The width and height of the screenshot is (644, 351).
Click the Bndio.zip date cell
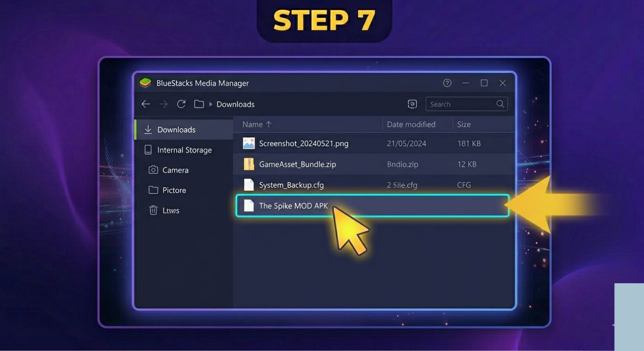coord(402,164)
